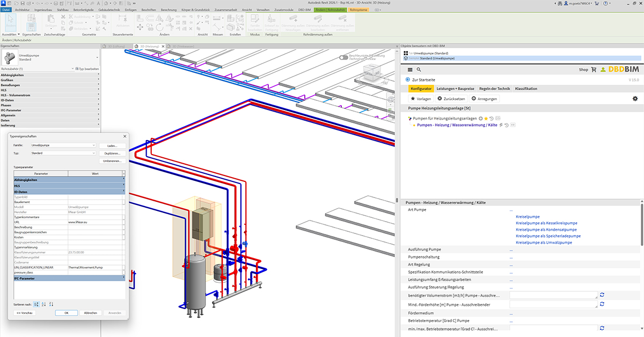The image size is (644, 337).
Task: Select link Kreiselpumpe als Umwälzpumpe
Action: [544, 243]
